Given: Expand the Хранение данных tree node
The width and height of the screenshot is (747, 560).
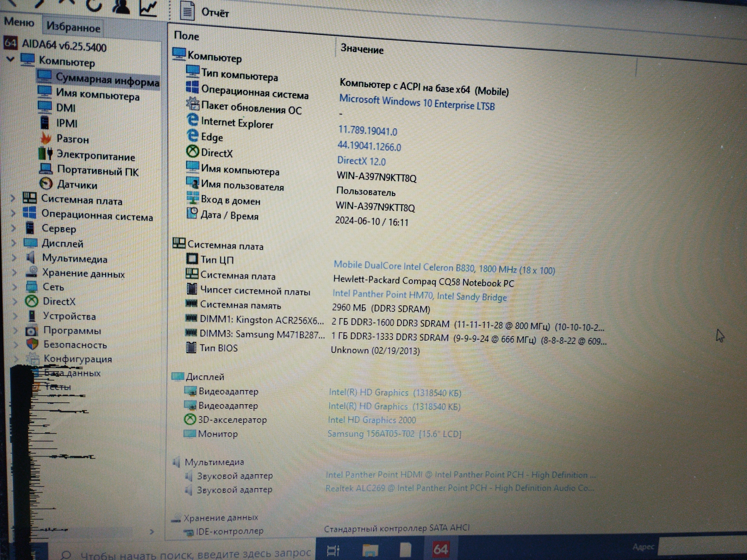Looking at the screenshot, I should 14,273.
